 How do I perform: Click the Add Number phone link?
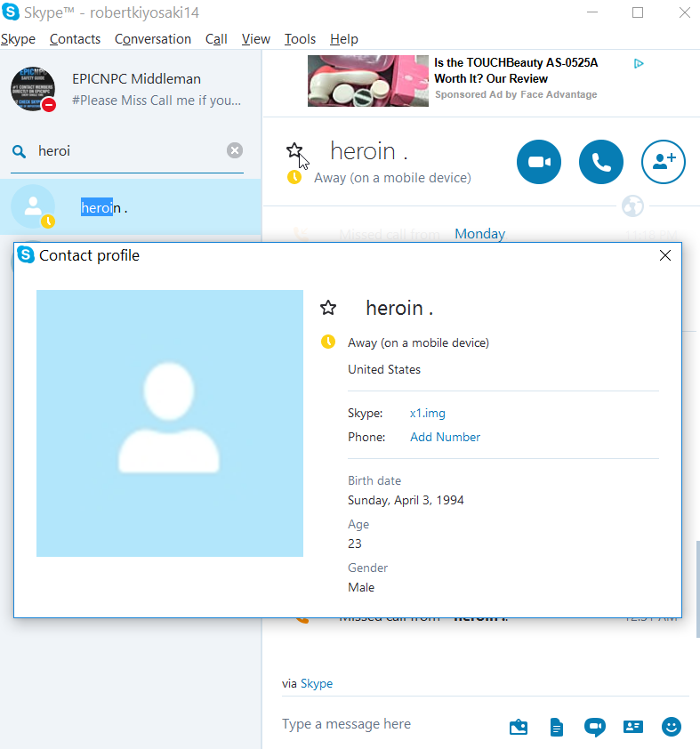445,437
